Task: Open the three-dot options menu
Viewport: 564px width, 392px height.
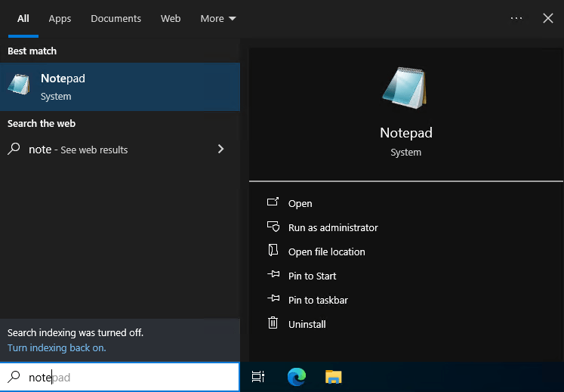Action: pos(516,18)
